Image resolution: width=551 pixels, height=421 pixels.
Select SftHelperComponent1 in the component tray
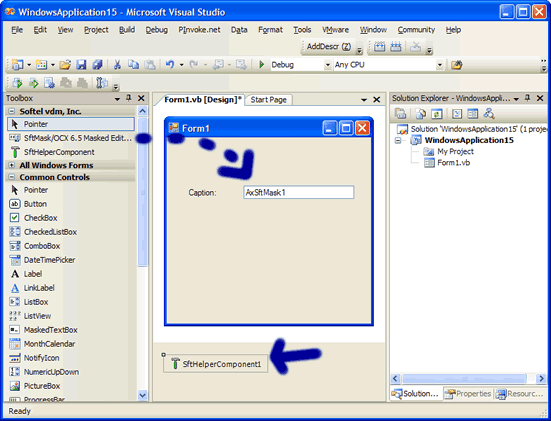pos(216,364)
